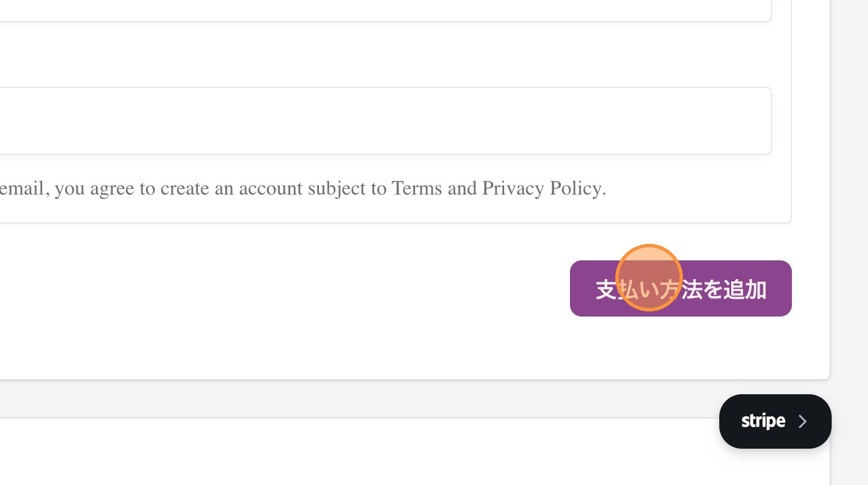Viewport: 868px width, 485px height.
Task: Expand the Stripe panel using its arrow
Action: pyautogui.click(x=802, y=421)
